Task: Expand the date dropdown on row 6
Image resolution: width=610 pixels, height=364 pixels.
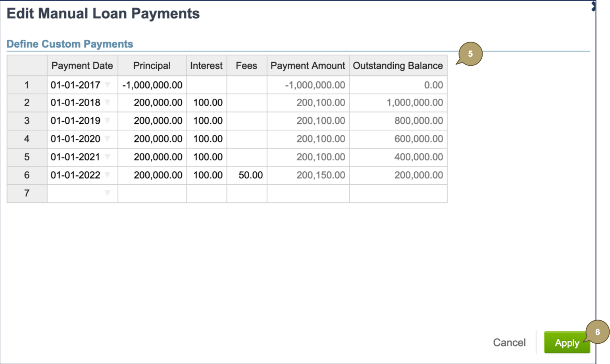Action: (107, 175)
